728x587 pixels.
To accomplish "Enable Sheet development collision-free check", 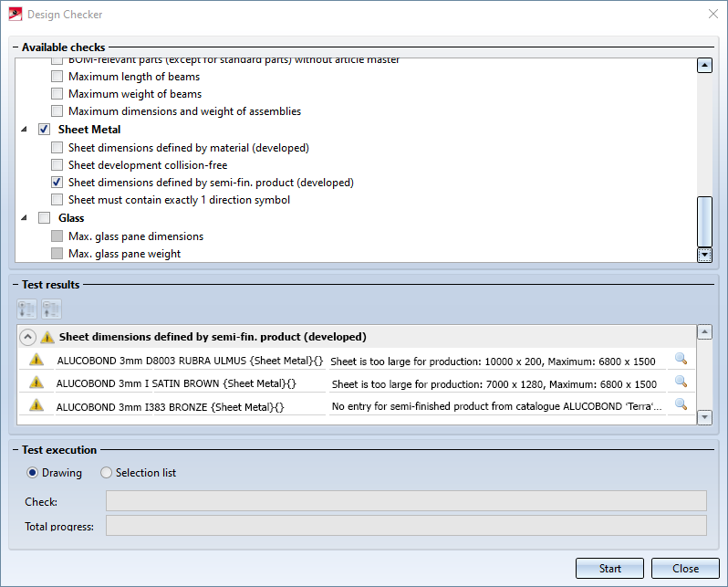I will pos(57,165).
